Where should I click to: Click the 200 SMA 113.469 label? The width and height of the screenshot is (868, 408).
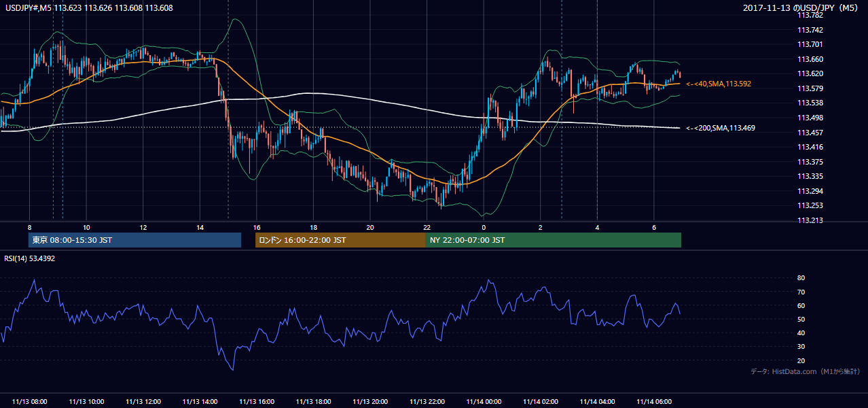(x=721, y=128)
